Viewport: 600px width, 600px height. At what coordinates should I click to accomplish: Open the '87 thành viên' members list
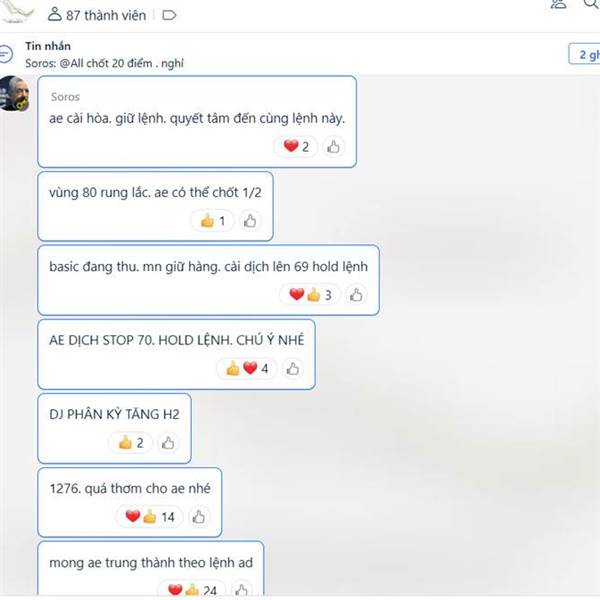click(x=97, y=15)
